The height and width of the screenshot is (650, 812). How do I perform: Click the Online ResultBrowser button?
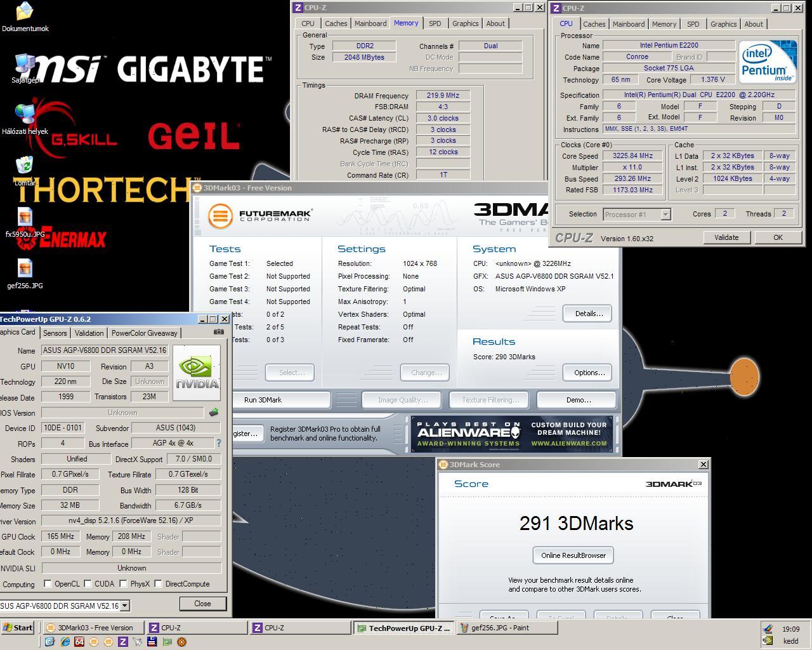(x=573, y=555)
